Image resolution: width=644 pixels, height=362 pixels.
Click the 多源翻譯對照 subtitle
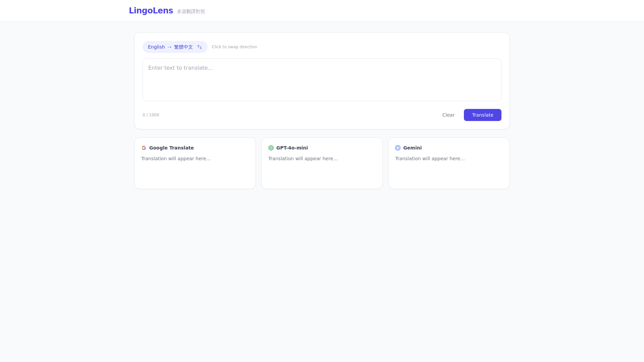[191, 11]
